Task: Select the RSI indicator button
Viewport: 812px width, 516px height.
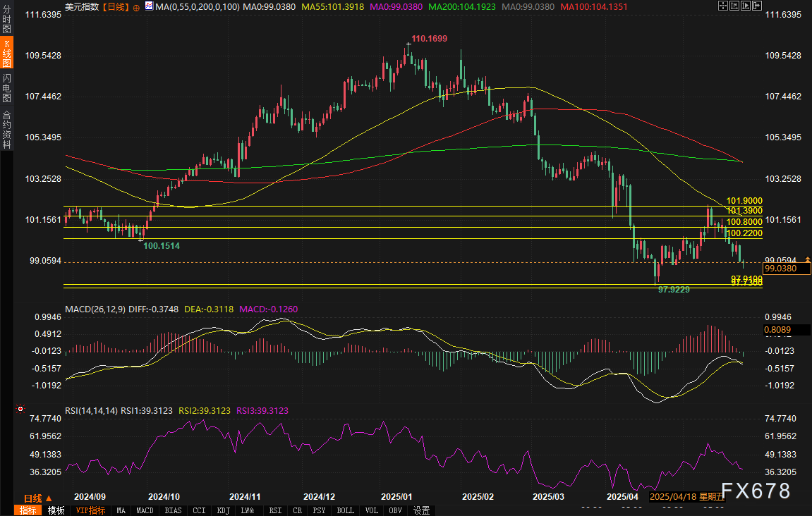Action: point(274,510)
